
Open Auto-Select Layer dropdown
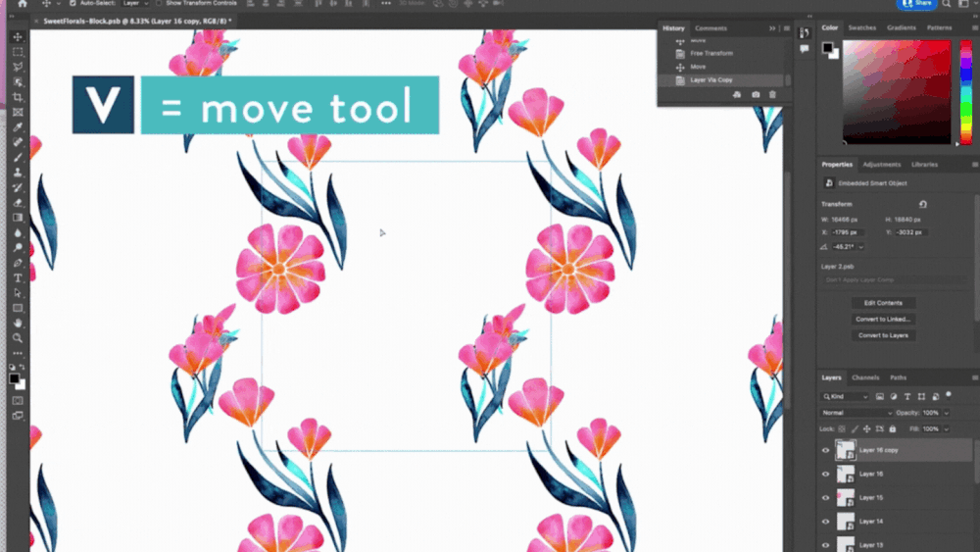135,3
